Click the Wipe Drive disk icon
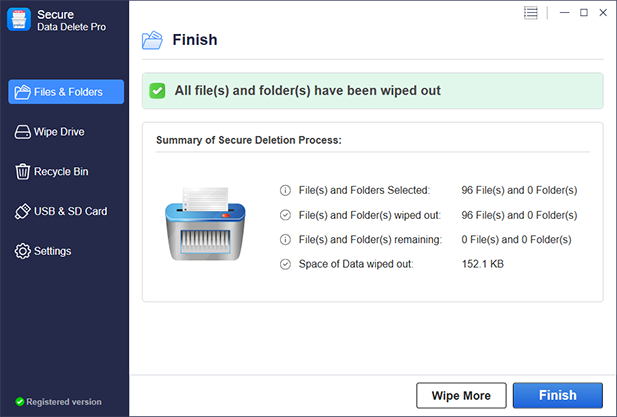617x417 pixels. pos(22,132)
